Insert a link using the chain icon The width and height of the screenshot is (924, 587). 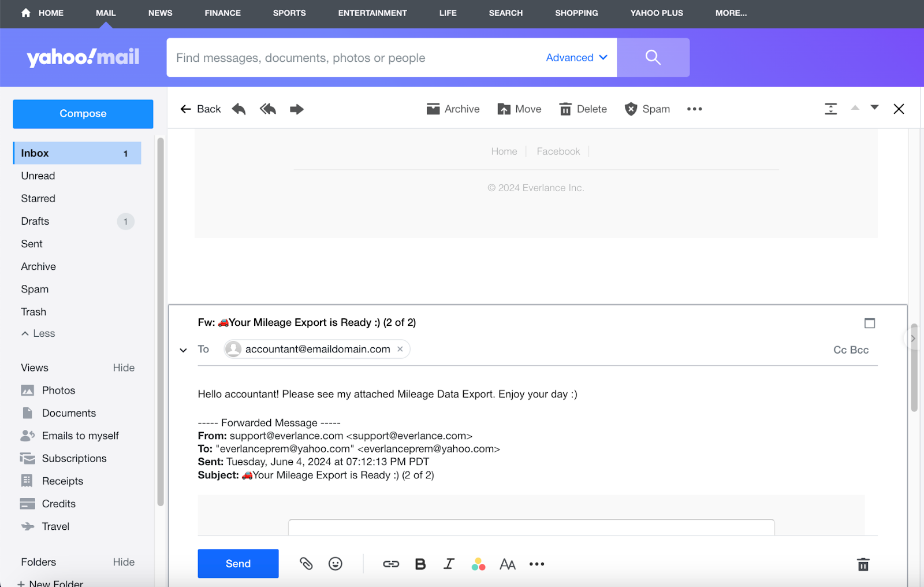click(391, 564)
